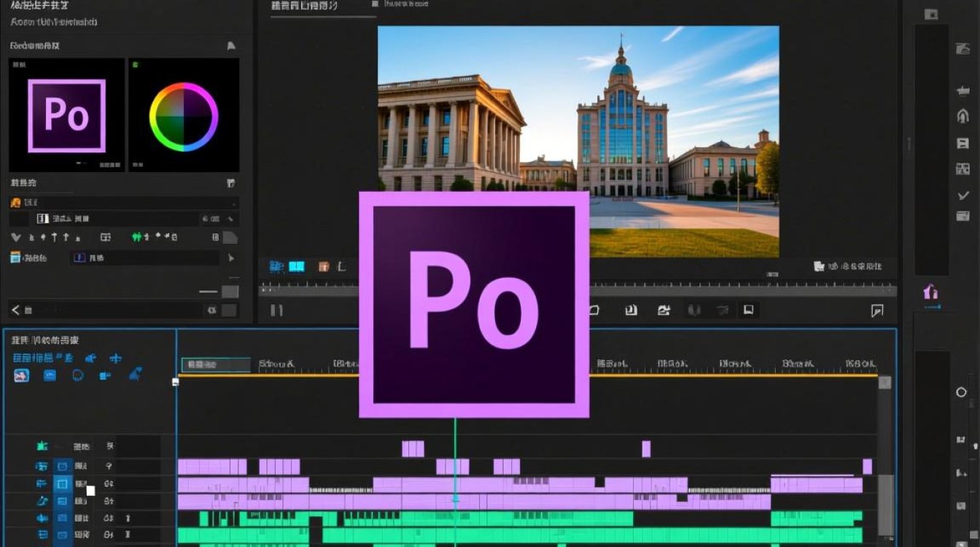Click the green icon in the left panel's icon row
Image resolution: width=980 pixels, height=547 pixels.
tap(136, 237)
